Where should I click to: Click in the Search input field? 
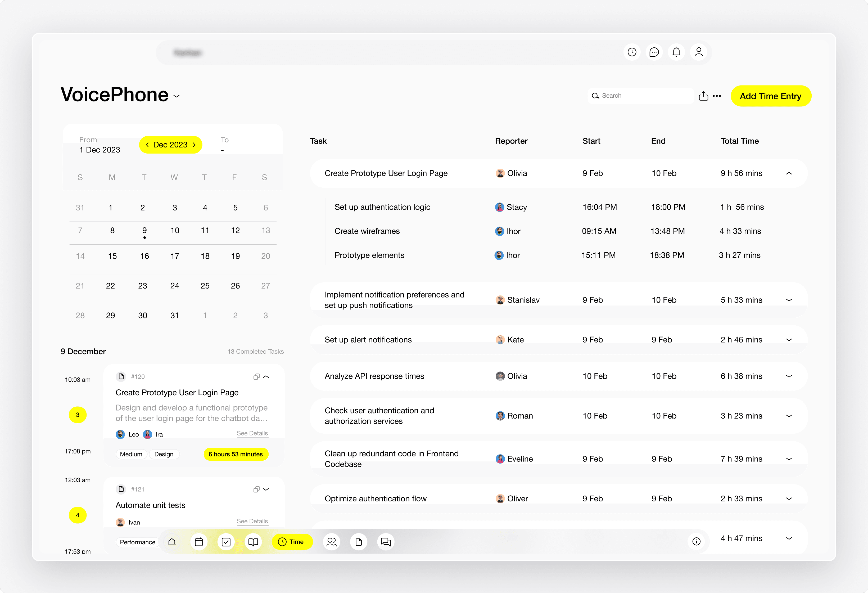click(641, 96)
